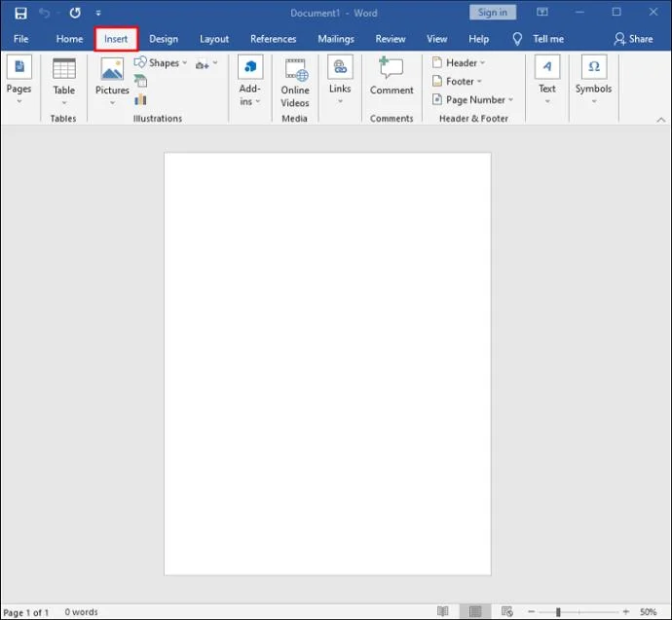This screenshot has width=672, height=620.
Task: Click the Undo arrow icon
Action: tap(44, 13)
